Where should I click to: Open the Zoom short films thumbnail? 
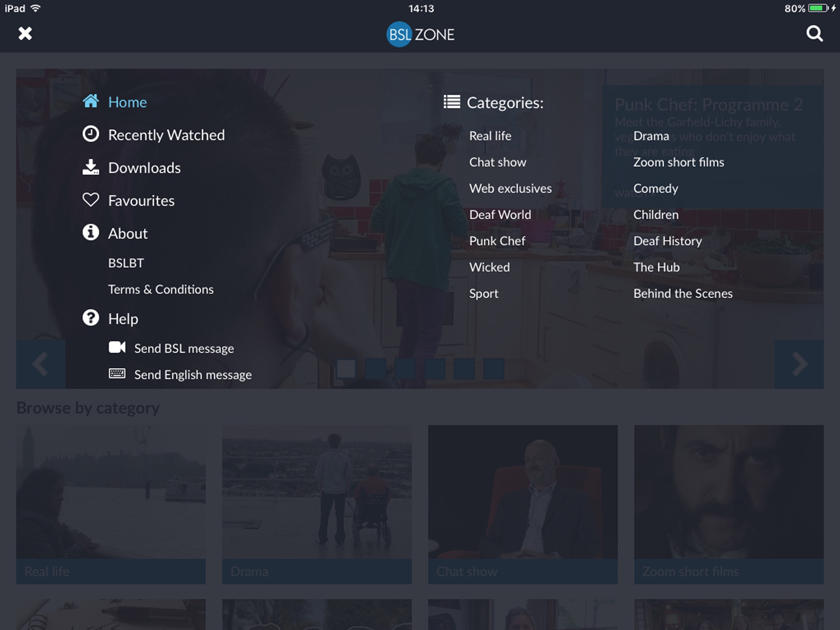[729, 504]
